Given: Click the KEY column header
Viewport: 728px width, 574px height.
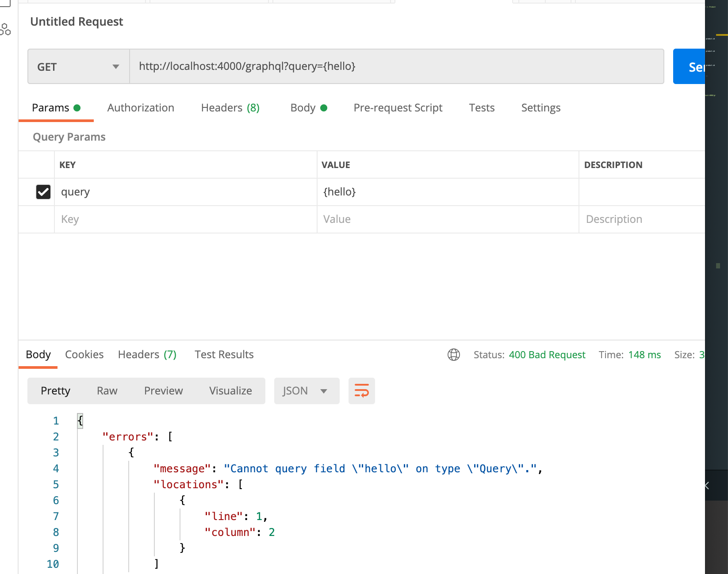Looking at the screenshot, I should 68,165.
